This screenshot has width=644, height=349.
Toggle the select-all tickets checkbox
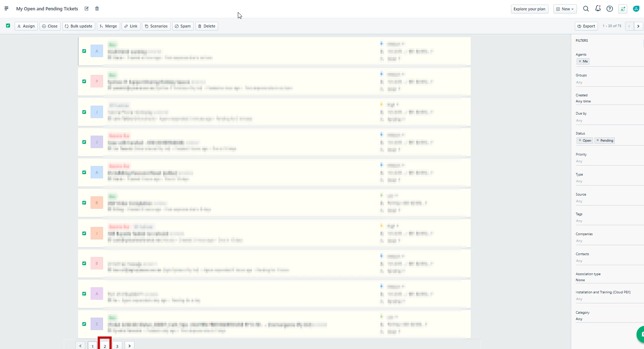click(x=8, y=26)
